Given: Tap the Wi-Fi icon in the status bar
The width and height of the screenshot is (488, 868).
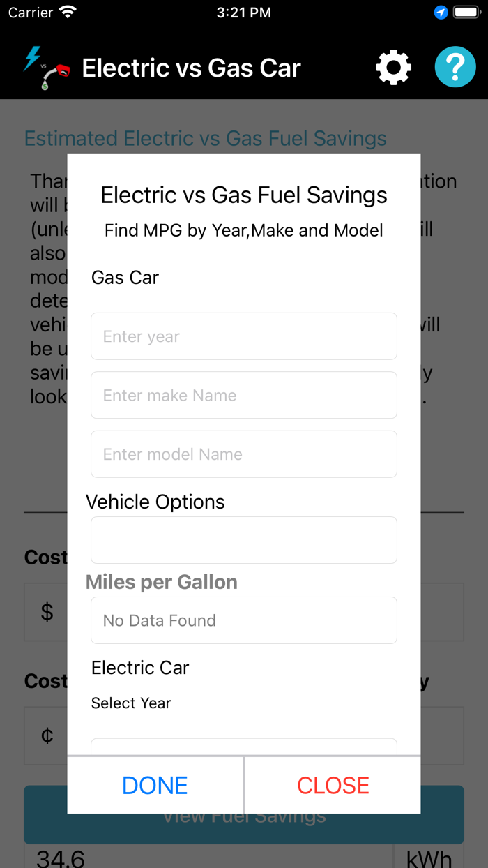Looking at the screenshot, I should (67, 11).
